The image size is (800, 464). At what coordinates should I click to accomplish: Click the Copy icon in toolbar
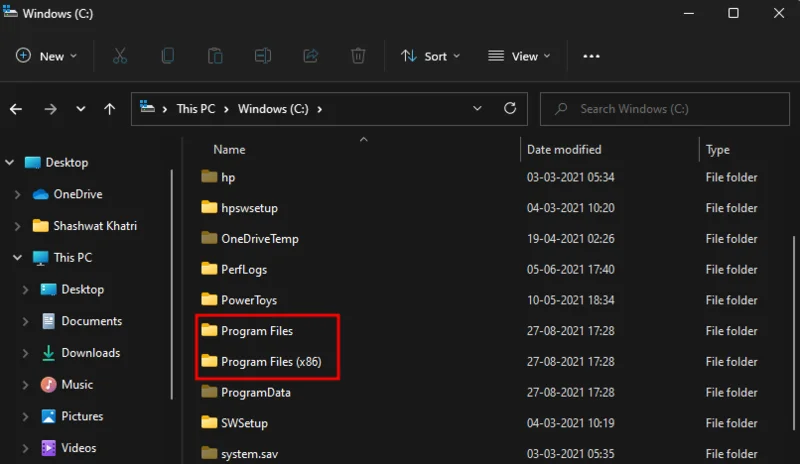coord(167,56)
